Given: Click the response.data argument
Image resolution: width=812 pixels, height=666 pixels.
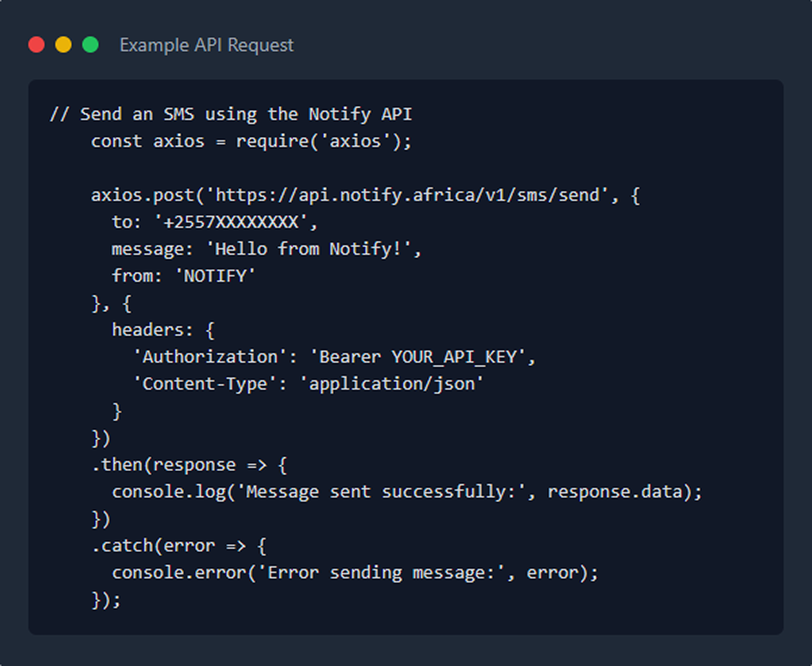Looking at the screenshot, I should [614, 492].
